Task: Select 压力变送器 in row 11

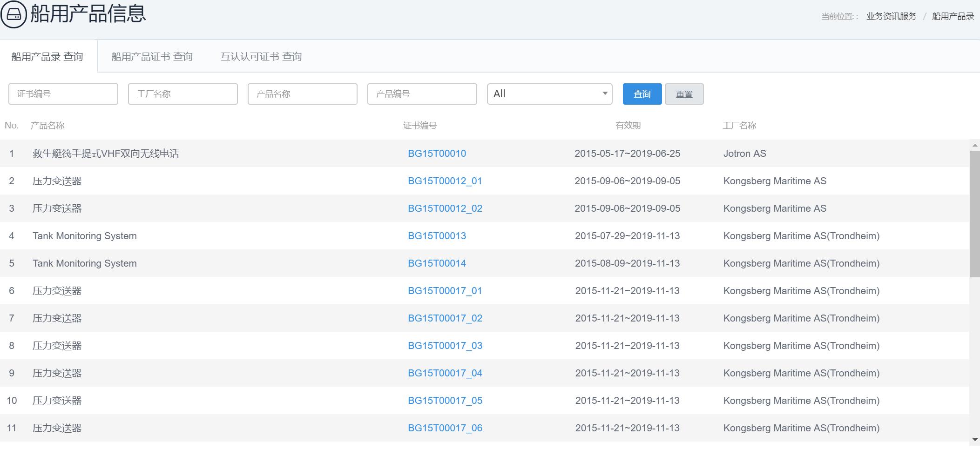Action: pyautogui.click(x=57, y=428)
